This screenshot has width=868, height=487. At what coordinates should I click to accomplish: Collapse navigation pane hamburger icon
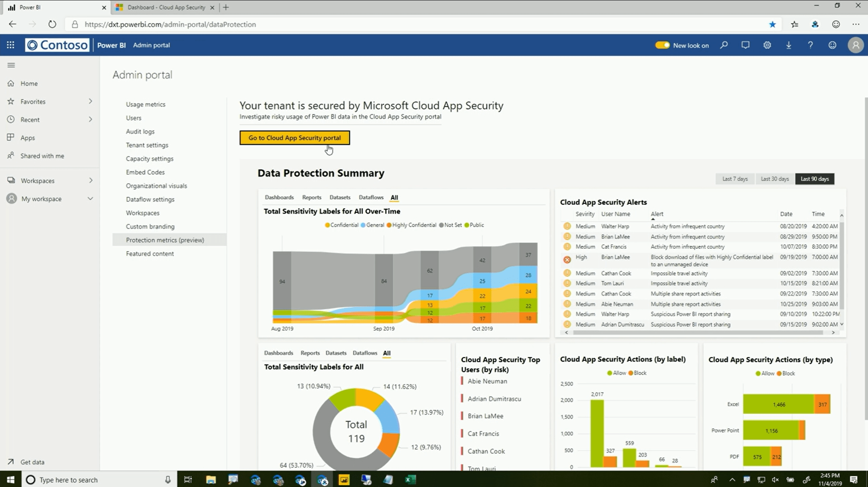tap(11, 65)
